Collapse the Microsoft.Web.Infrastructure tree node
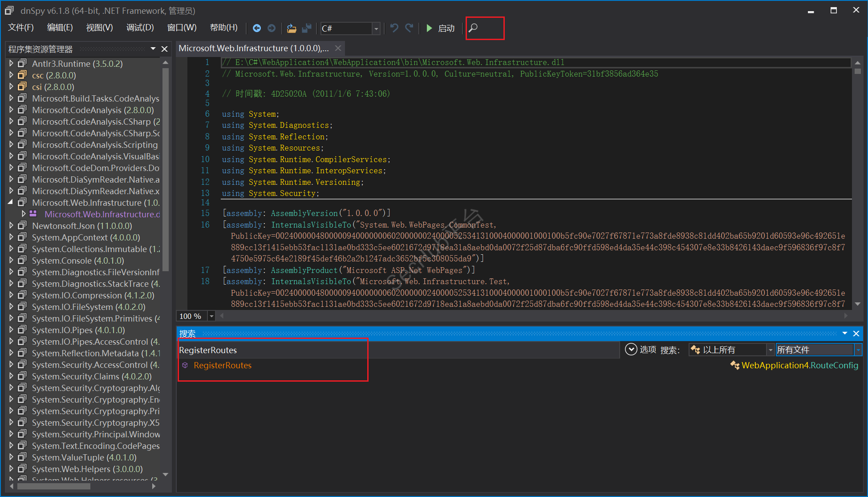This screenshot has height=497, width=868. tap(11, 203)
